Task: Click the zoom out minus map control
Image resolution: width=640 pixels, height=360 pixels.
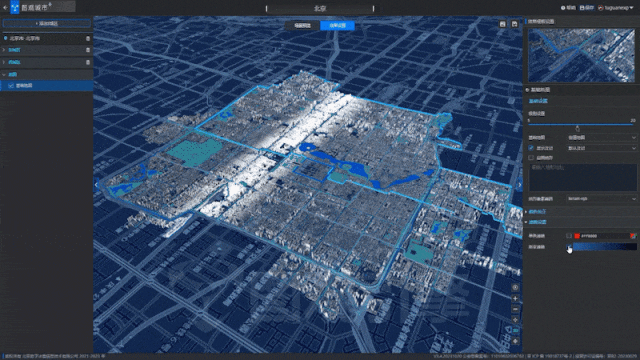Action: point(515,309)
